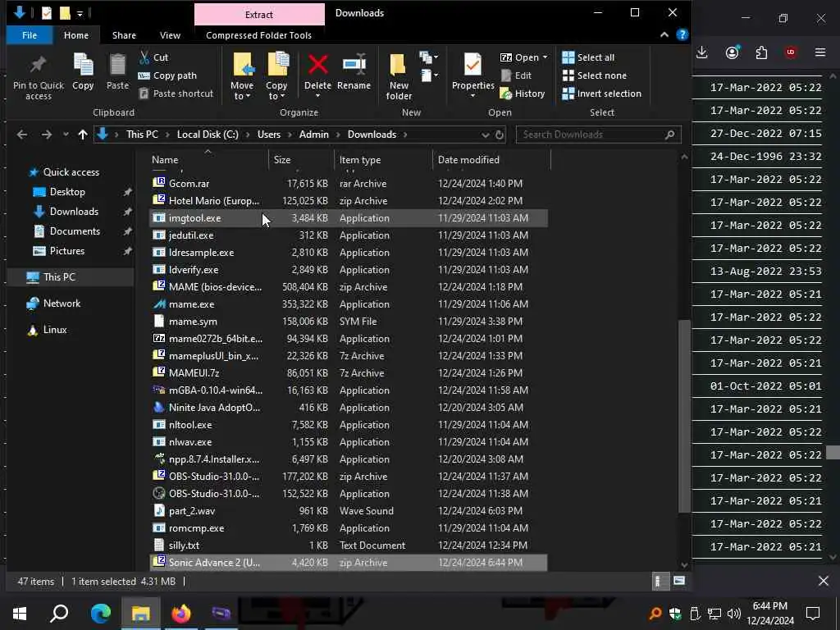Click the file list vertical scrollbar
Viewport: 840px width, 630px height.
click(684, 416)
